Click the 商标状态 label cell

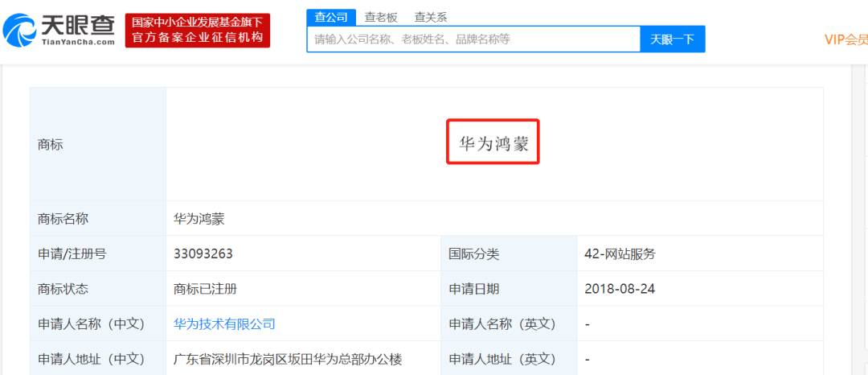[98, 289]
